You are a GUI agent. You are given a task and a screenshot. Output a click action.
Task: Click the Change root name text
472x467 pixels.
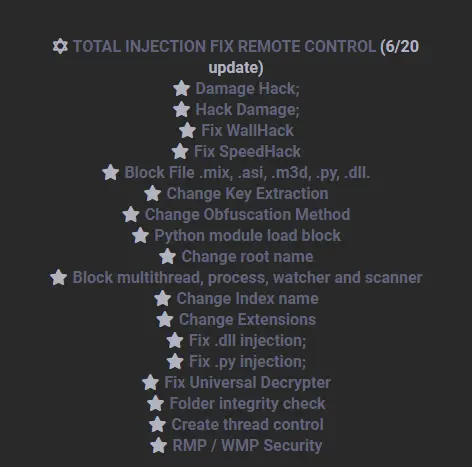247,257
